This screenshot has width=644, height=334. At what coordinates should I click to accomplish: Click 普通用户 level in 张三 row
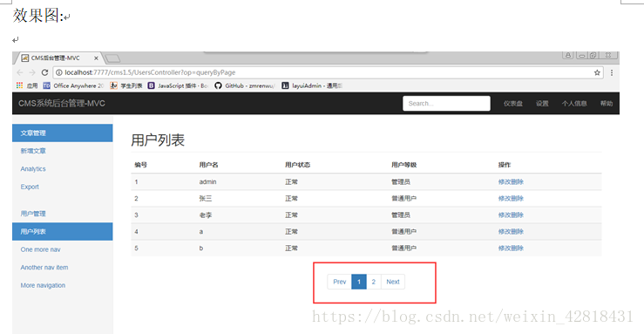click(403, 199)
